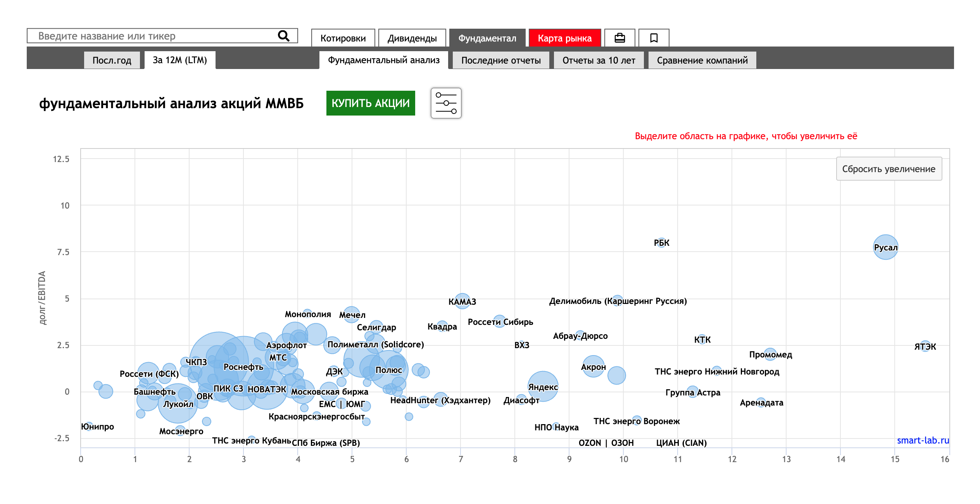
Task: Switch to the Фундаментал tab
Action: 487,38
